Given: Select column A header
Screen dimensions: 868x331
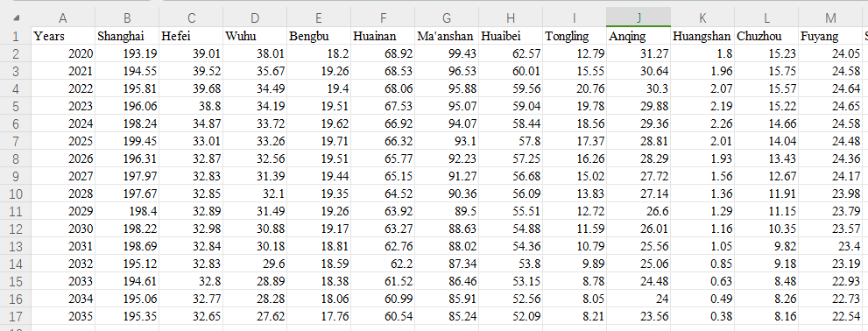Looking at the screenshot, I should click(x=62, y=18).
